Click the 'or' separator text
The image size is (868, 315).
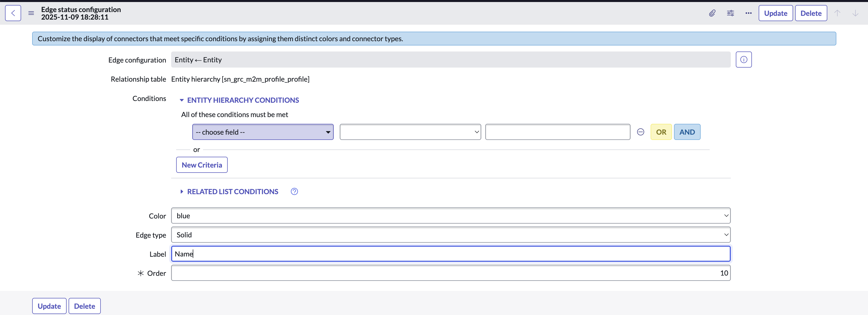[197, 149]
